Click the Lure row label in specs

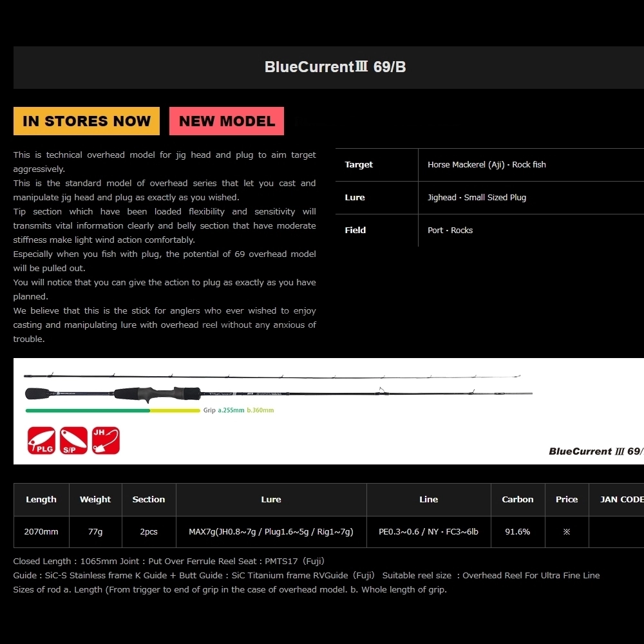pos(355,198)
